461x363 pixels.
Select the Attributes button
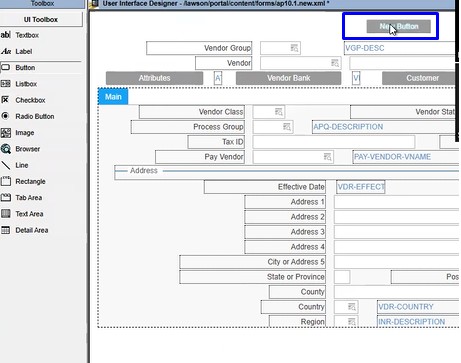(x=154, y=78)
